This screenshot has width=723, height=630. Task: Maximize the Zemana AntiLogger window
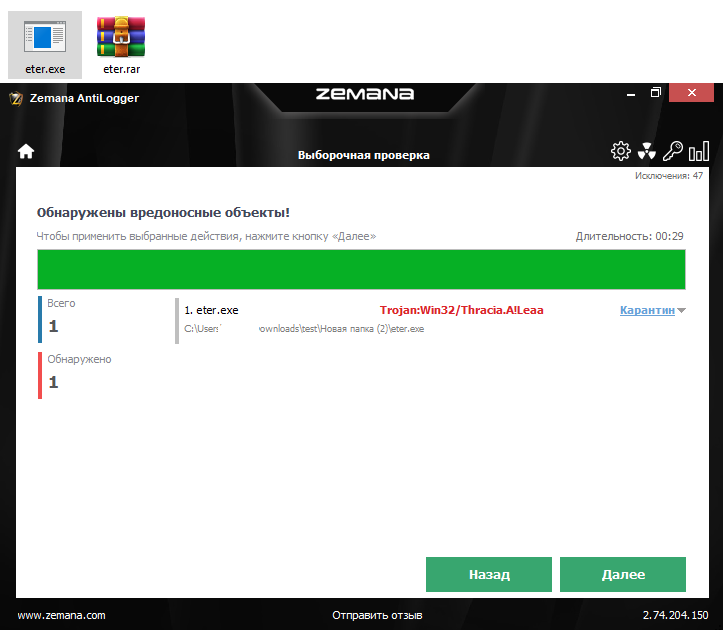tap(656, 93)
